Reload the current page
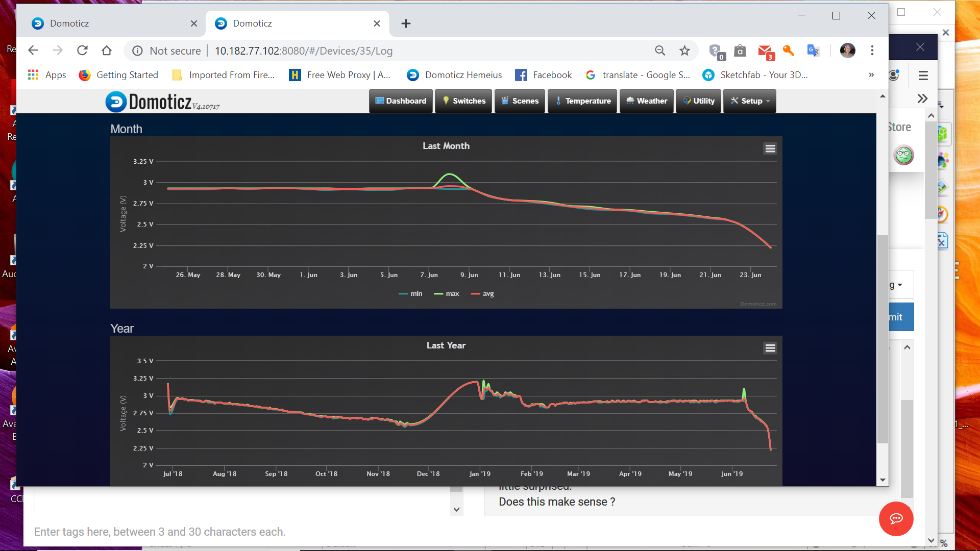980x551 pixels. point(82,51)
